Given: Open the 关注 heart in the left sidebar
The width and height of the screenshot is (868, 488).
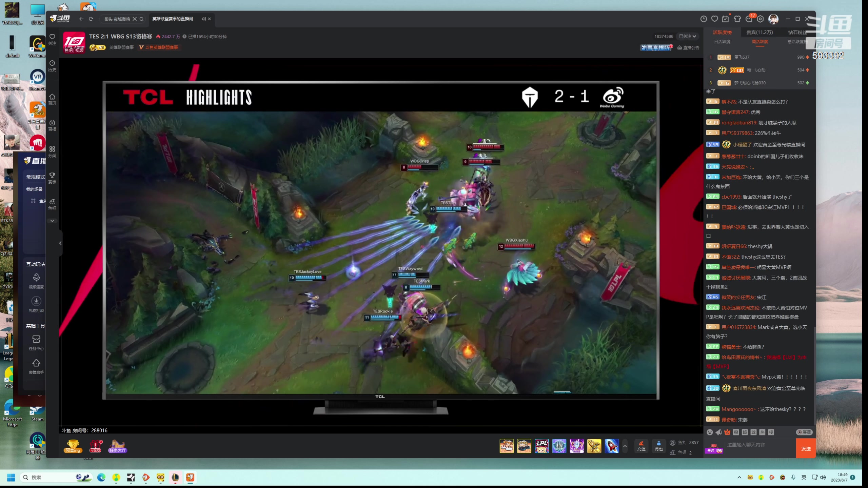Looking at the screenshot, I should click(52, 39).
